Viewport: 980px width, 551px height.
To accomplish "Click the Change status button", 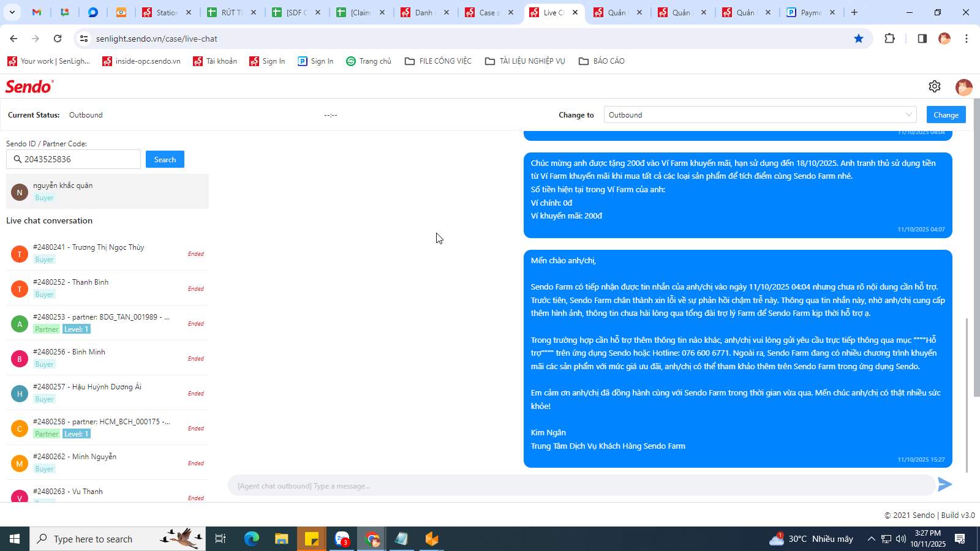I will click(946, 115).
